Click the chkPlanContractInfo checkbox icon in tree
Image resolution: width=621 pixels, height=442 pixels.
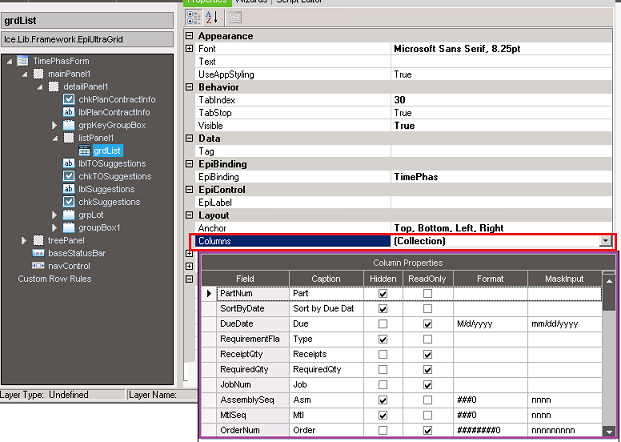pyautogui.click(x=69, y=99)
